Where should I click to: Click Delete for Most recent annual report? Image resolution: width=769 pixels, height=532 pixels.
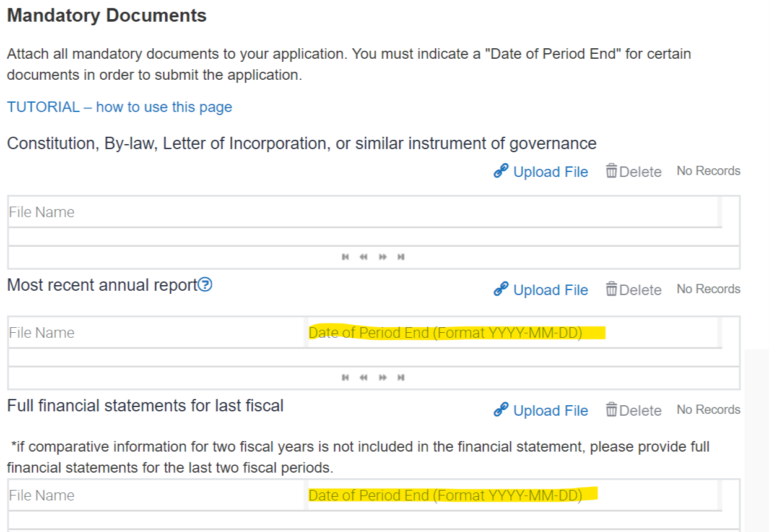point(633,290)
